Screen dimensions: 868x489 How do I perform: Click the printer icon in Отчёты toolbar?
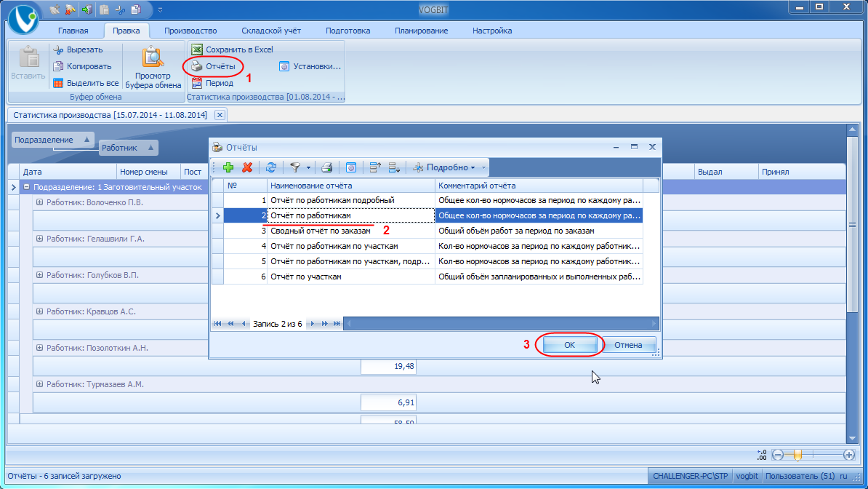326,167
